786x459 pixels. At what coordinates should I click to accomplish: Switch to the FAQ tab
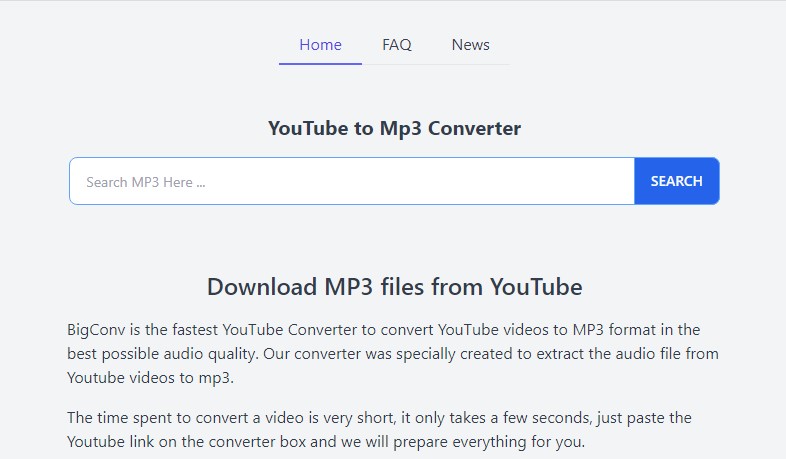point(397,45)
